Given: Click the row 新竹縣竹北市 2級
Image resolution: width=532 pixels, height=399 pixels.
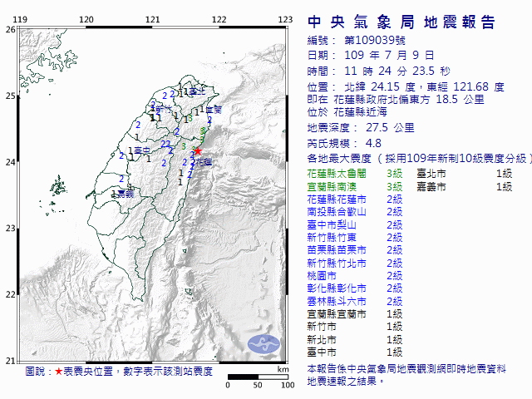Looking at the screenshot, I should point(355,263).
